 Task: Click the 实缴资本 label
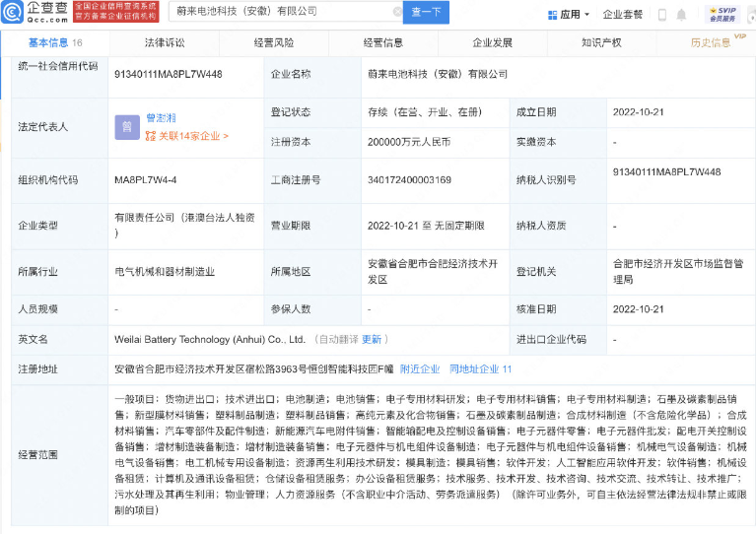[536, 142]
